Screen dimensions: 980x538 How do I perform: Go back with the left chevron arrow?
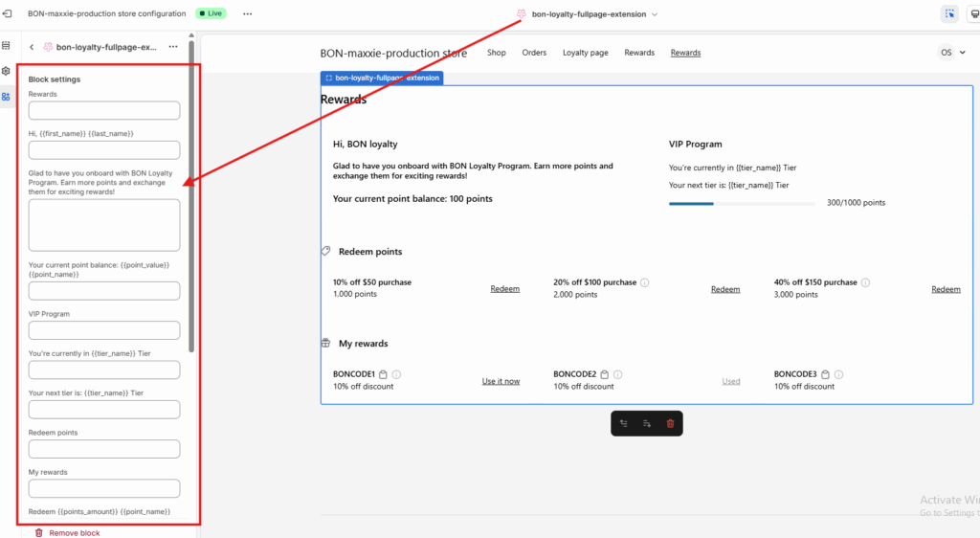pos(32,47)
